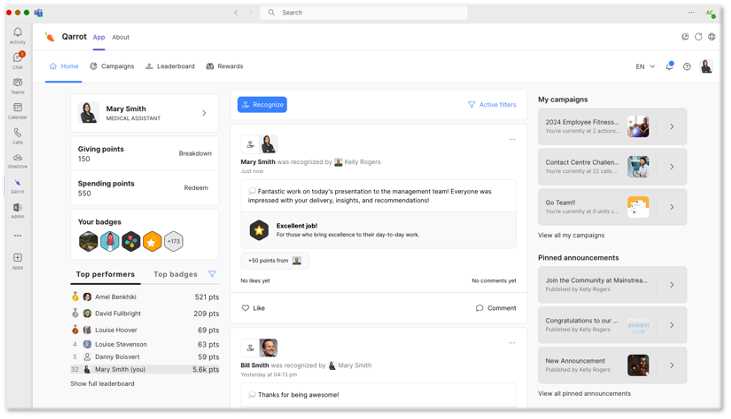Open Calls in Teams sidebar
The width and height of the screenshot is (731, 419).
tap(18, 136)
